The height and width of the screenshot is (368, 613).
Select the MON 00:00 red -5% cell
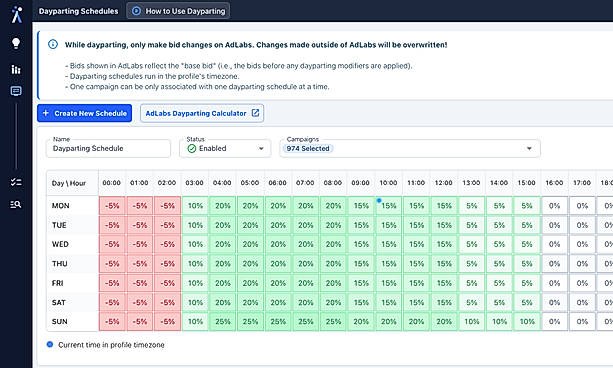[112, 206]
